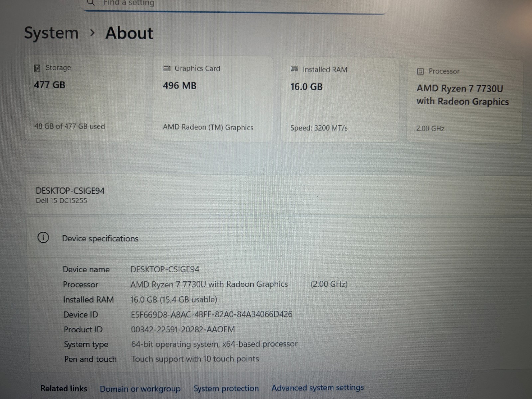This screenshot has height=399, width=532.
Task: Select '16.0 GB (15.4 GB usable)' value
Action: 174,299
